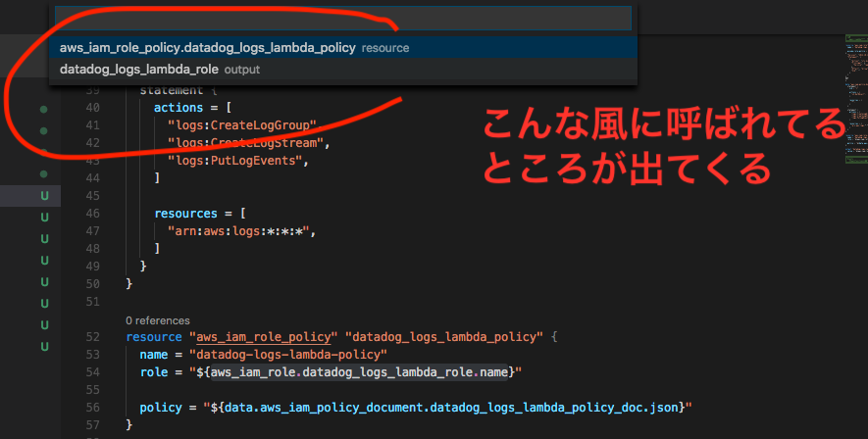Click line number 54 in the gutter
This screenshot has width=868, height=439.
tap(92, 372)
